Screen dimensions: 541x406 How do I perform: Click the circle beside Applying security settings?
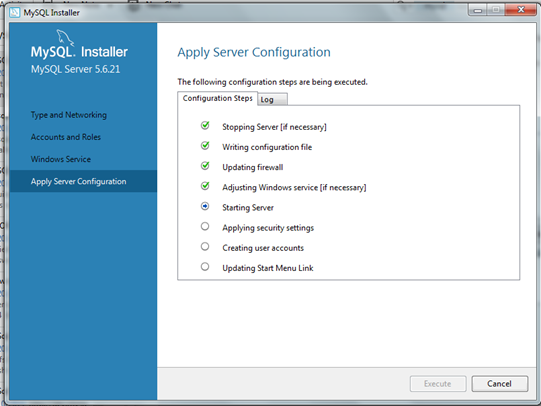pyautogui.click(x=205, y=226)
